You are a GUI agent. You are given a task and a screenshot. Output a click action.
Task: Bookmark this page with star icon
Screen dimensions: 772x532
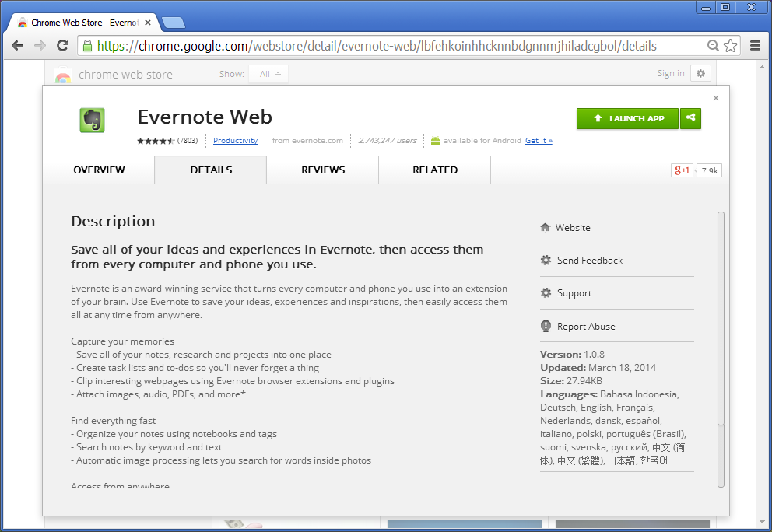[730, 46]
